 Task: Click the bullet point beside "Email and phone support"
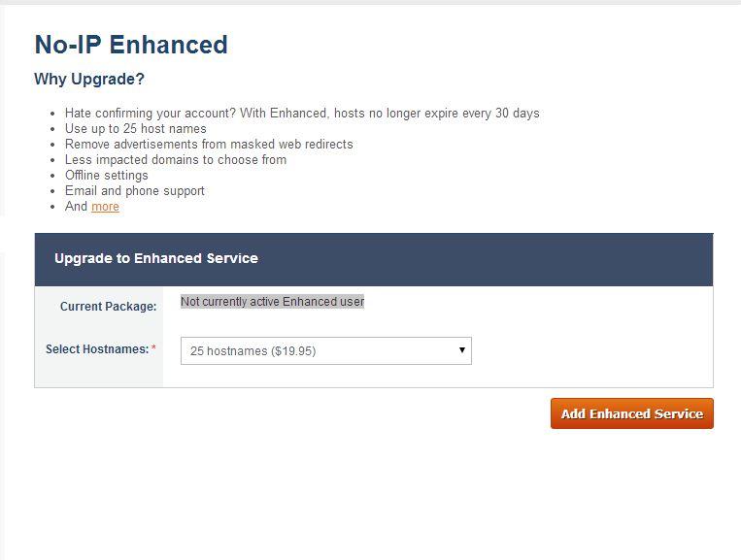click(x=53, y=192)
